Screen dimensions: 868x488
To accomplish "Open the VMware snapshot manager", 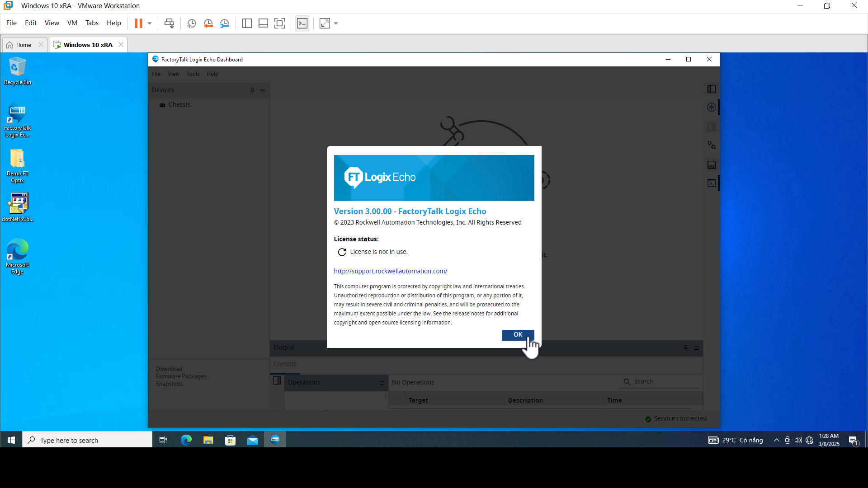I will coord(225,23).
